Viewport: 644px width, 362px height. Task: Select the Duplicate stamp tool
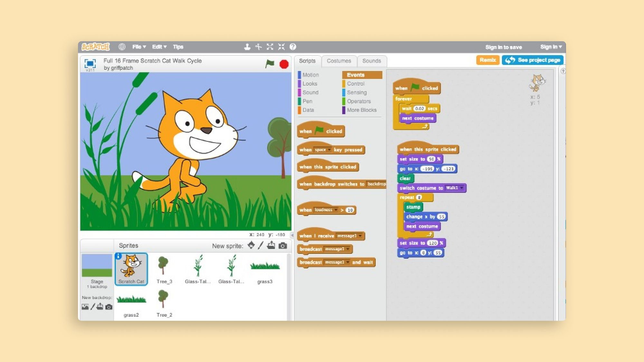tap(247, 47)
